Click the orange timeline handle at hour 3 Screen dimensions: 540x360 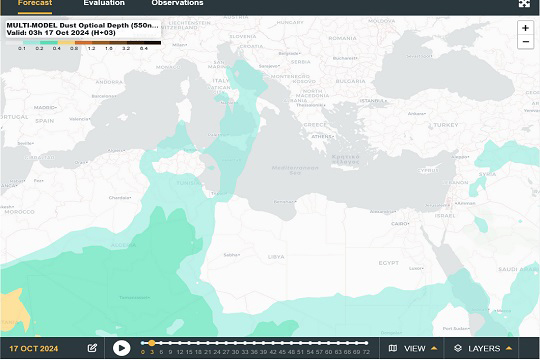point(152,343)
